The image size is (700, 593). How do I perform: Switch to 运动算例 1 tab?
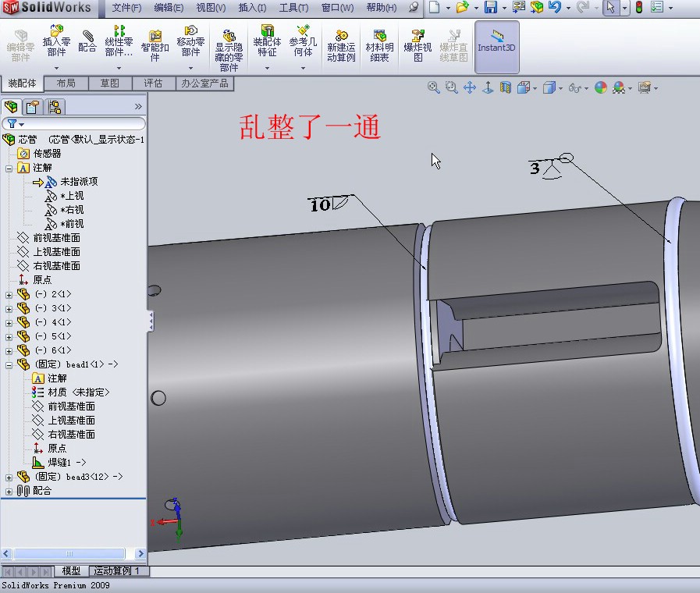117,570
